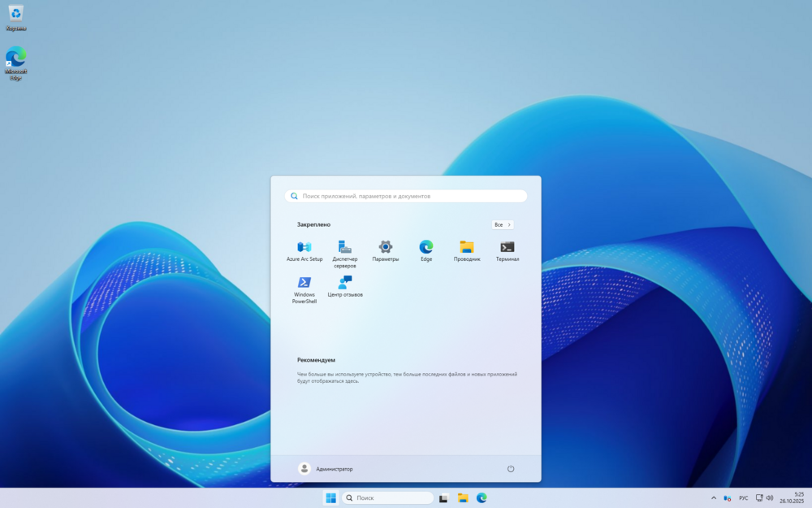Open Проводник in pinned apps
812x508 pixels.
click(467, 247)
